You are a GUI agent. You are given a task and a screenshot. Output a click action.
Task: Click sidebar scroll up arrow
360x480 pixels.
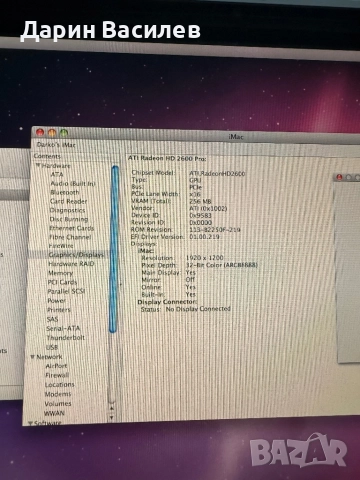click(112, 408)
